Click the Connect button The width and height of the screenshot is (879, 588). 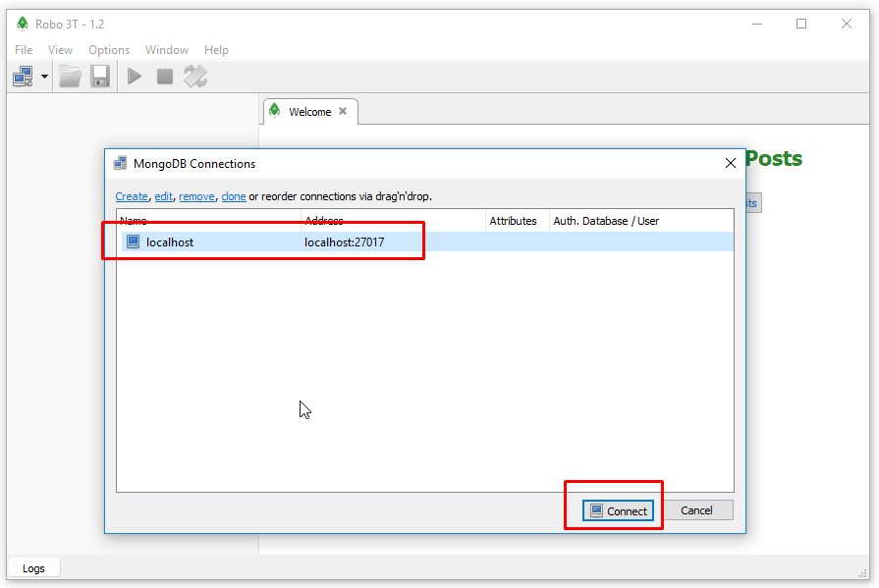[618, 510]
